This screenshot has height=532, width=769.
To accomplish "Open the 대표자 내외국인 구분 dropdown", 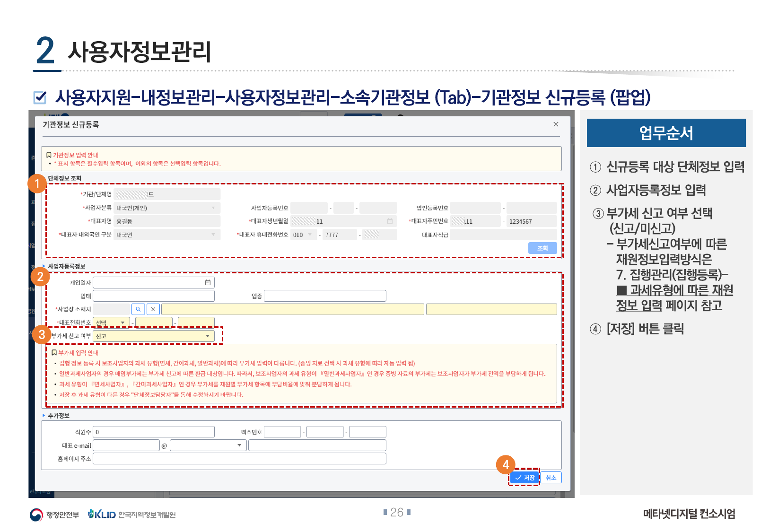I will click(x=213, y=235).
